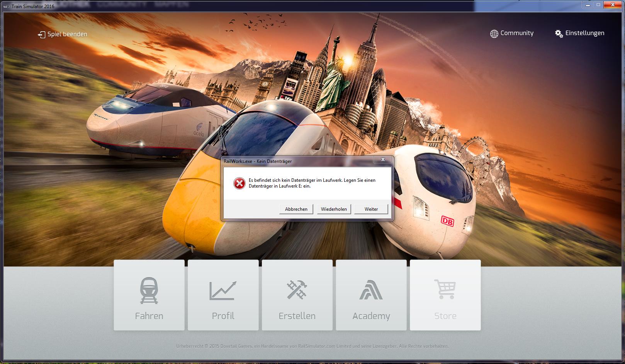The height and width of the screenshot is (364, 625).
Task: Click the Train Simulator 2016 title bar icon
Action: coord(6,6)
